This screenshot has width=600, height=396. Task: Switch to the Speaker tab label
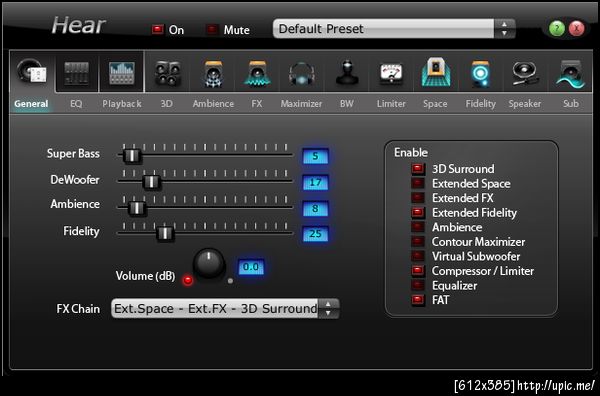[525, 104]
